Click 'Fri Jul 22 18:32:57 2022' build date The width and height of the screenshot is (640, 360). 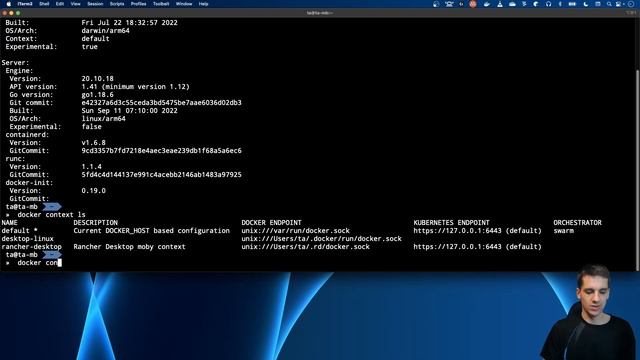(129, 23)
